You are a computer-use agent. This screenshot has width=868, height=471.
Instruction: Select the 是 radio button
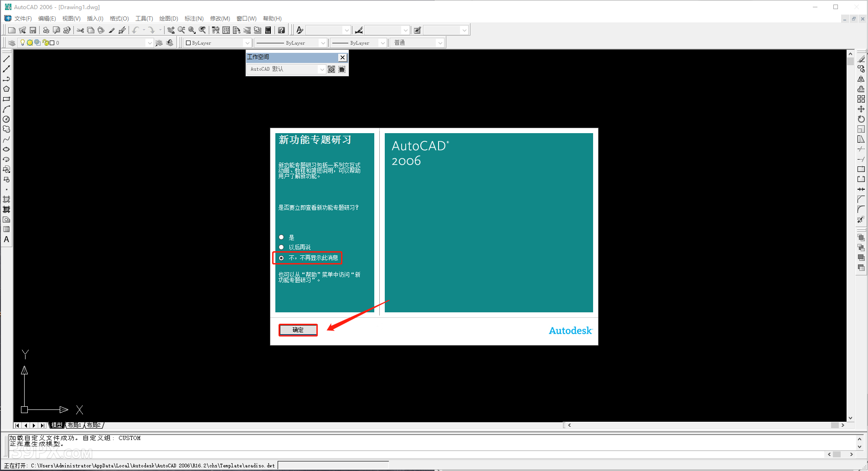(281, 237)
